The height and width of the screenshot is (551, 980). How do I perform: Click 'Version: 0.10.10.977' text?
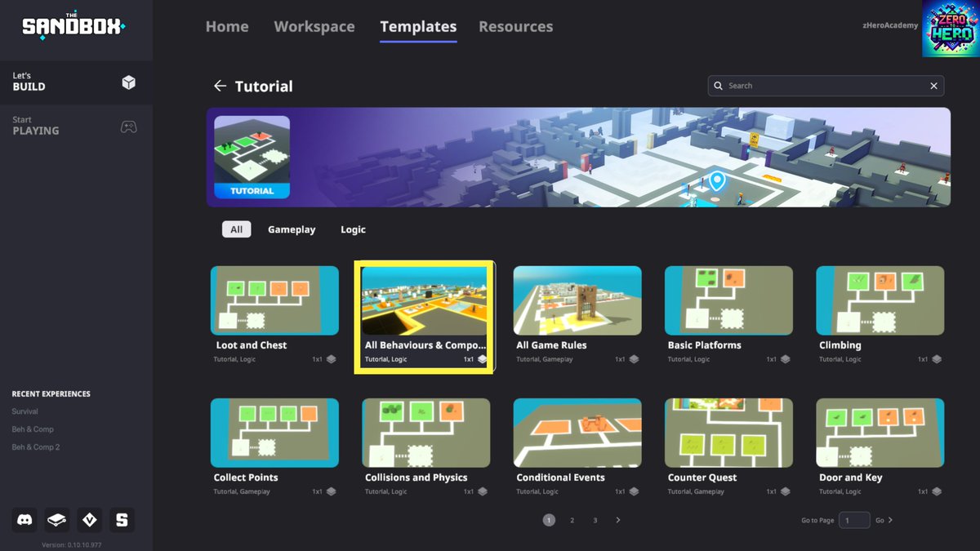coord(72,544)
